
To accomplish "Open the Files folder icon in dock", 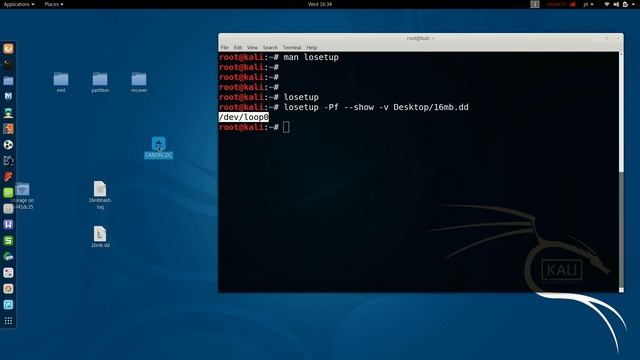I will pyautogui.click(x=8, y=80).
